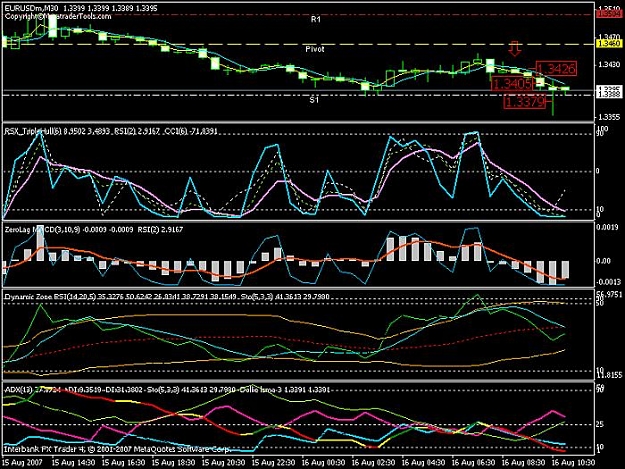Click the 16 Aug 06:30 time label
The image size is (625, 469).
473,463
